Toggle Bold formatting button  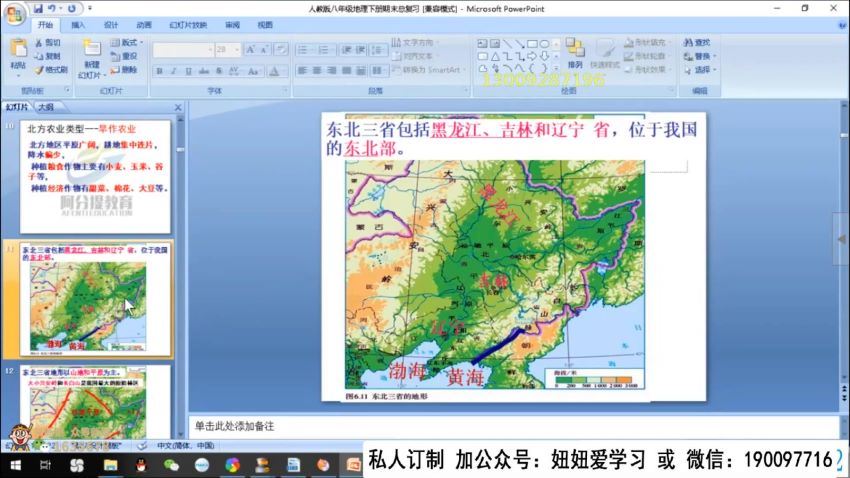pyautogui.click(x=160, y=71)
